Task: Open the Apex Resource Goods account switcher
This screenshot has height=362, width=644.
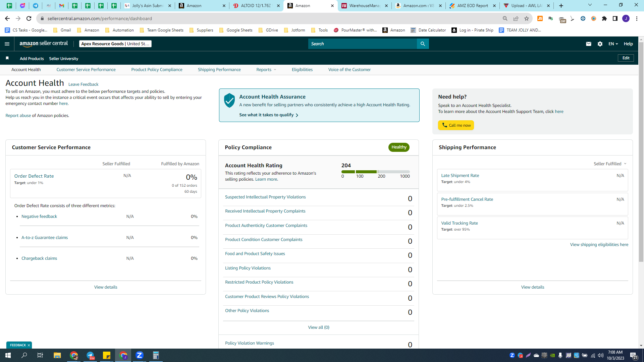Action: click(115, 44)
